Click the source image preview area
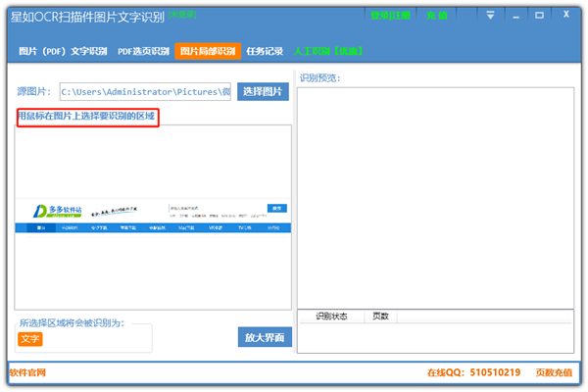The image size is (588, 392). pos(153,218)
